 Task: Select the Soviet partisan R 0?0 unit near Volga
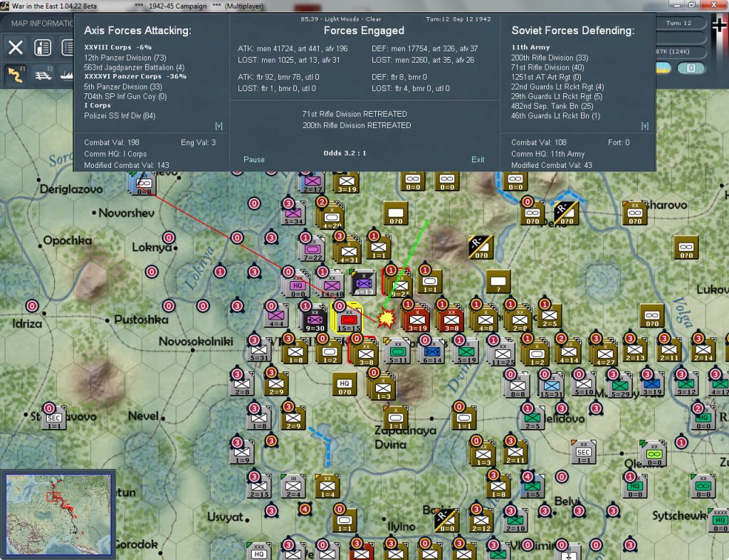pos(566,213)
